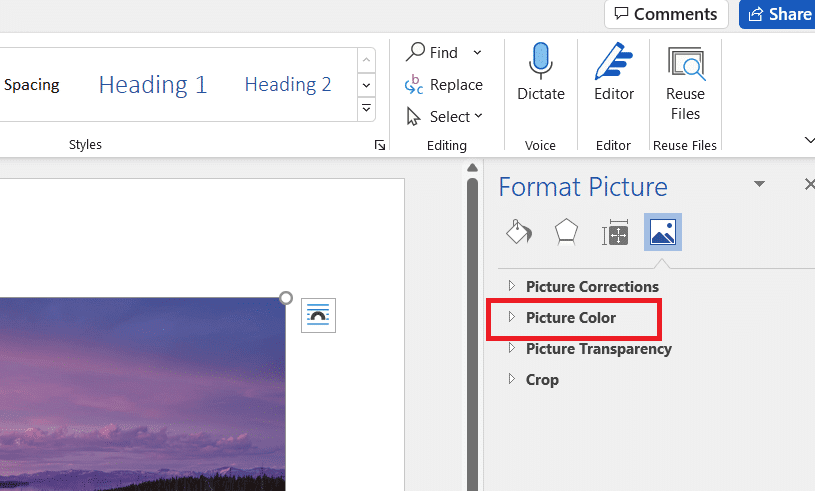
Task: Select the Fill & Line paint bucket tab
Action: point(519,232)
